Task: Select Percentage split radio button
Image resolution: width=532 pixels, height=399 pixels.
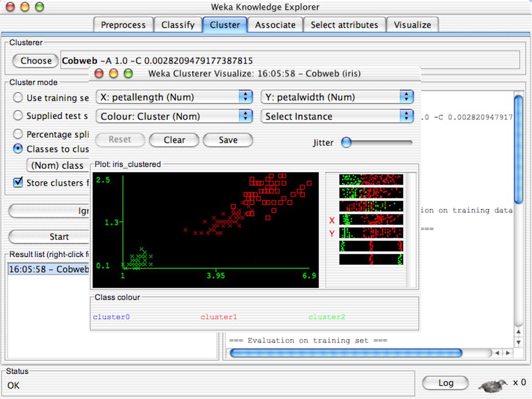Action: click(18, 134)
